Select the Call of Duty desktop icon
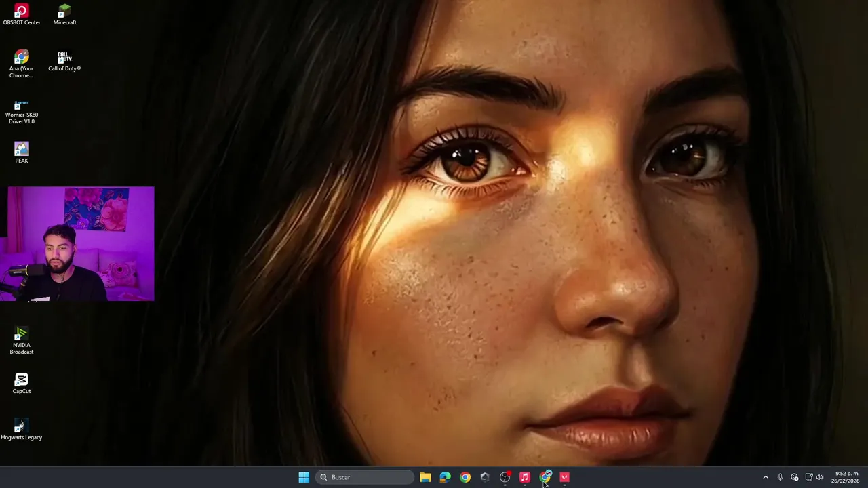 pos(64,61)
